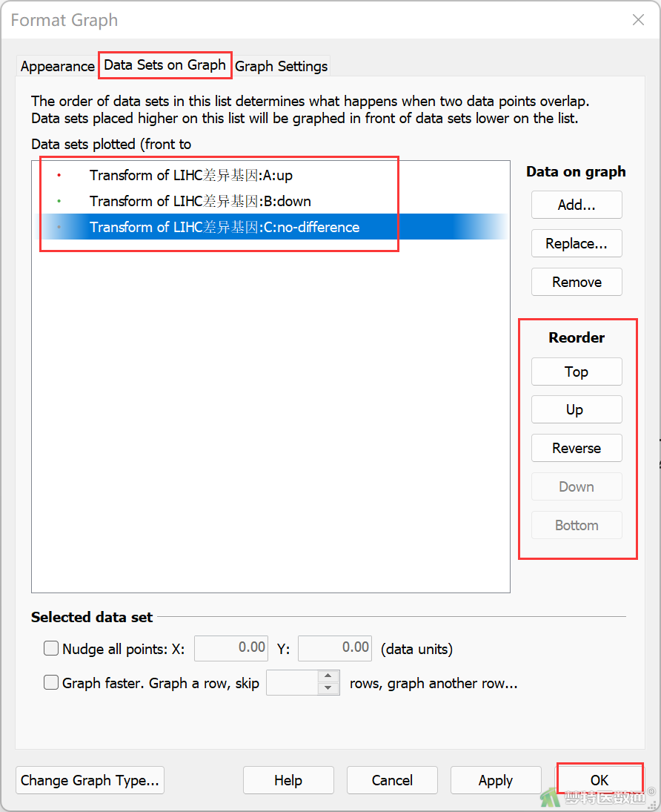The width and height of the screenshot is (661, 812).
Task: Reverse the data set order
Action: click(577, 448)
